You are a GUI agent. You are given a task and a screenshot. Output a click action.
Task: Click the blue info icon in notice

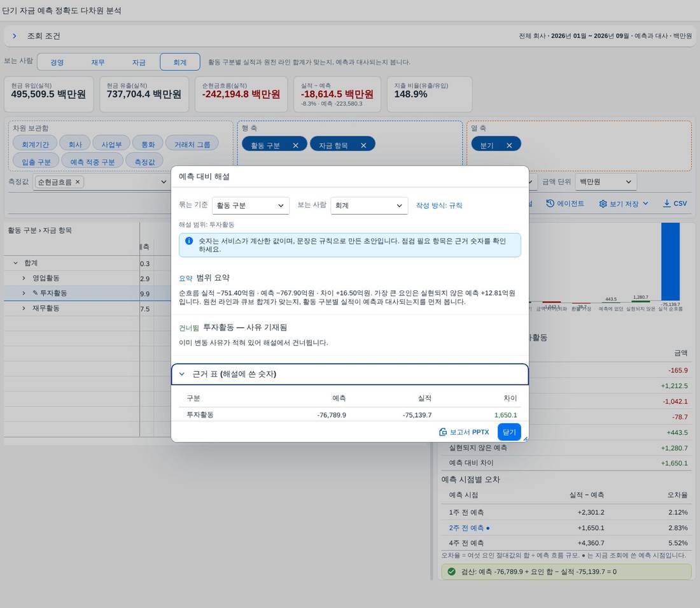(x=189, y=241)
